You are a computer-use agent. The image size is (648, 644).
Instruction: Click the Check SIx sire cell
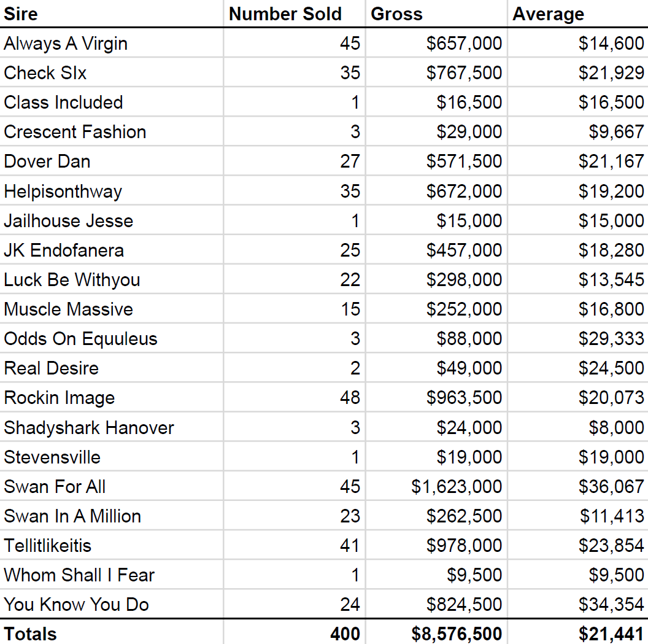click(x=111, y=72)
